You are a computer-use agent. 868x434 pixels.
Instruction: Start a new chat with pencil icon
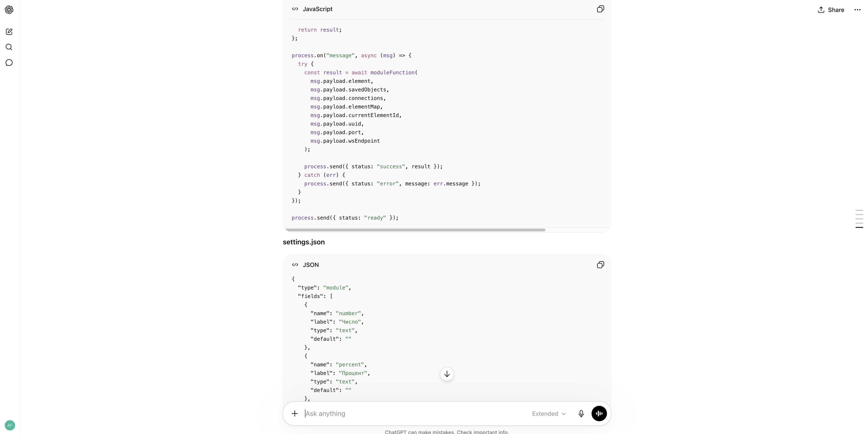(9, 32)
